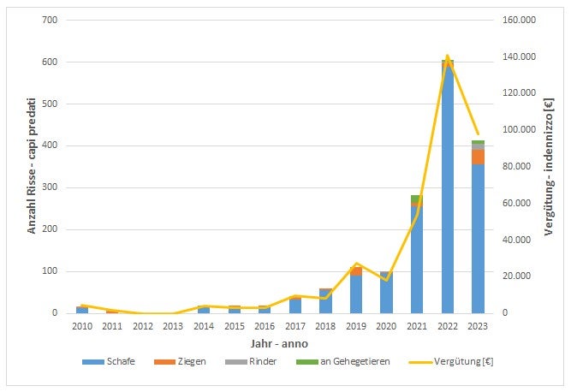The image size is (571, 392).
Task: Click the 2010 label on the x-axis
Action: pyautogui.click(x=82, y=326)
